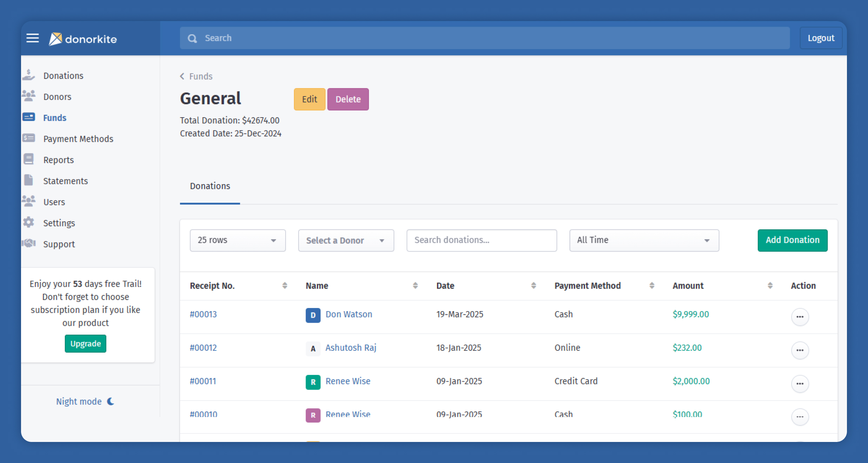Viewport: 868px width, 463px height.
Task: Click the Don Watson donor link
Action: (x=349, y=314)
